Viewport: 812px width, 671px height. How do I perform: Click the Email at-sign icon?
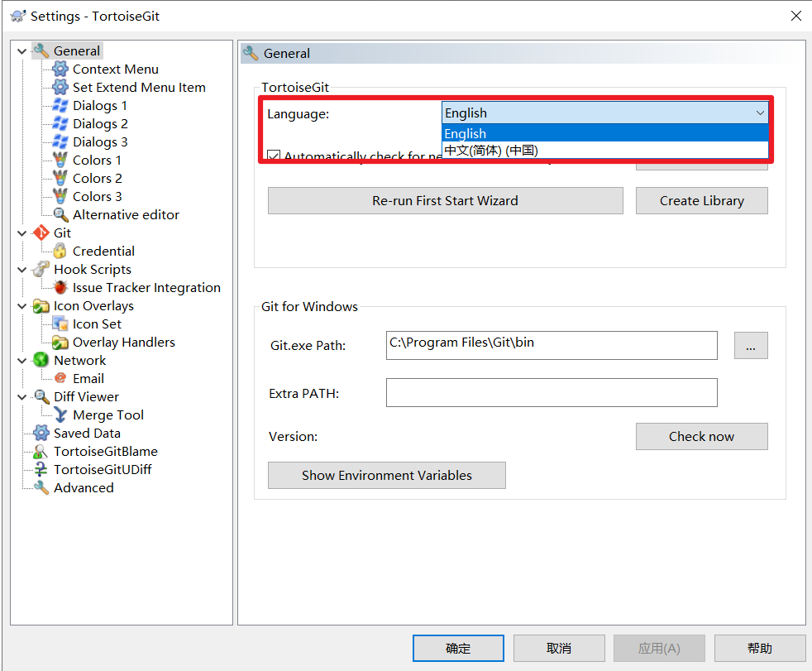(60, 378)
